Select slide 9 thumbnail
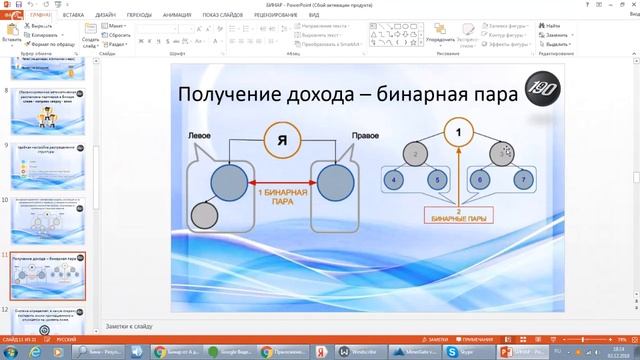This screenshot has width=640, height=360. 48,167
